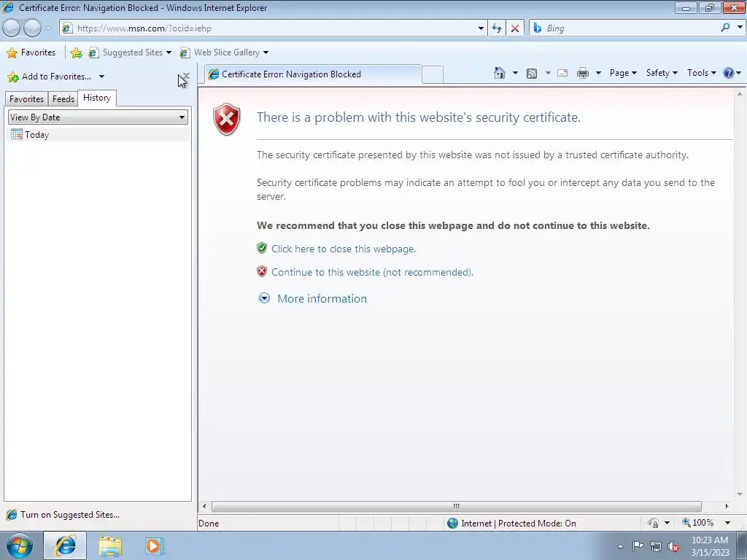Open the Safety menu
Viewport: 747px width, 560px height.
[662, 73]
